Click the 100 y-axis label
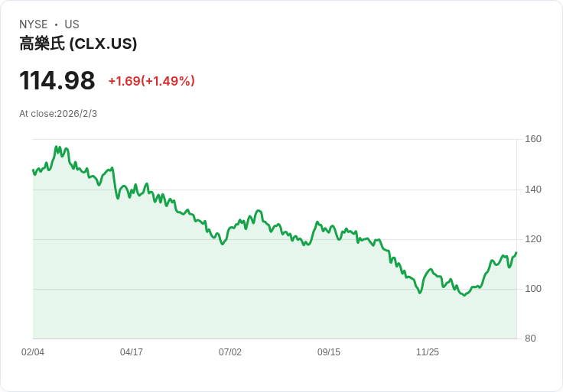Image resolution: width=563 pixels, height=392 pixels. (x=533, y=289)
